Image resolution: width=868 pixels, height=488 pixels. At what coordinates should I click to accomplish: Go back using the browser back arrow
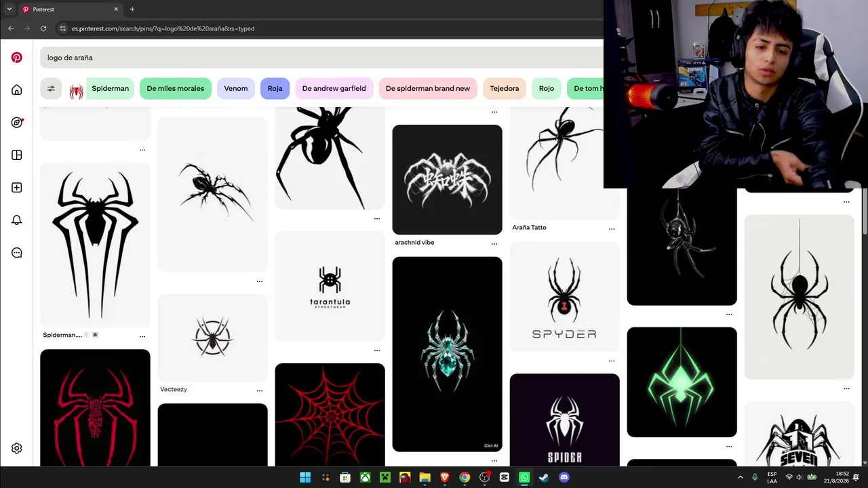click(11, 28)
